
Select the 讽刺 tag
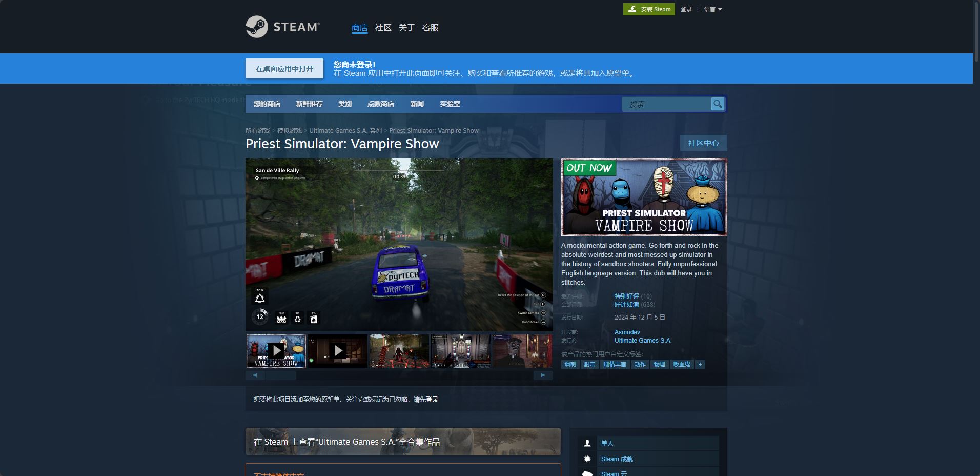tap(570, 364)
